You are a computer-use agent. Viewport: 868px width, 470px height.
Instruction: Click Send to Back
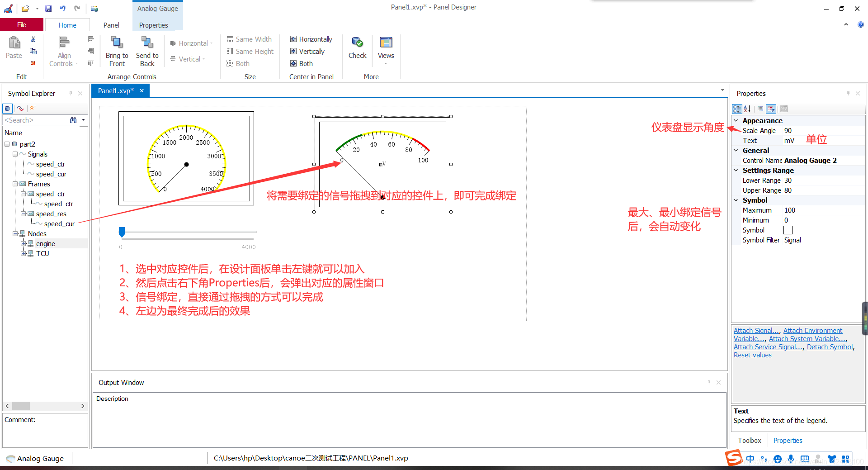click(x=147, y=52)
